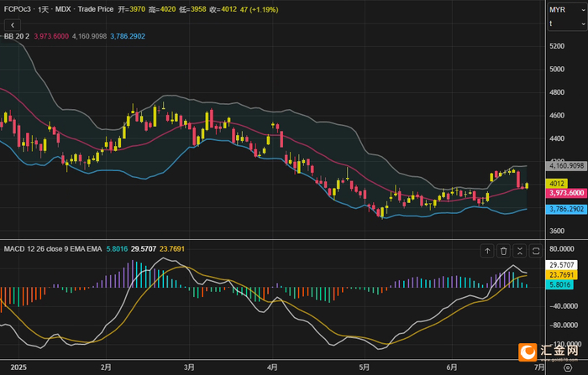Open the settings gear at bottom-right of the time axis
588x375 pixels.
click(x=566, y=367)
